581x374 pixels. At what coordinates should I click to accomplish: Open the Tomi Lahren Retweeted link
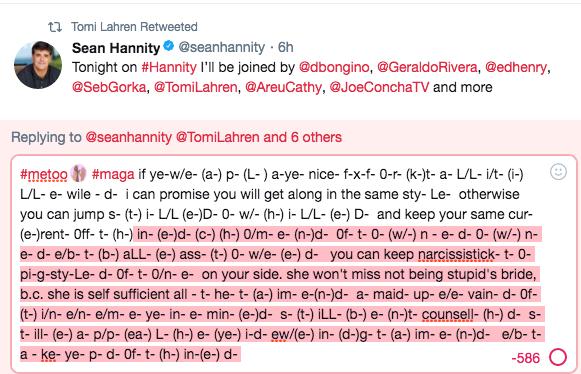click(x=134, y=27)
